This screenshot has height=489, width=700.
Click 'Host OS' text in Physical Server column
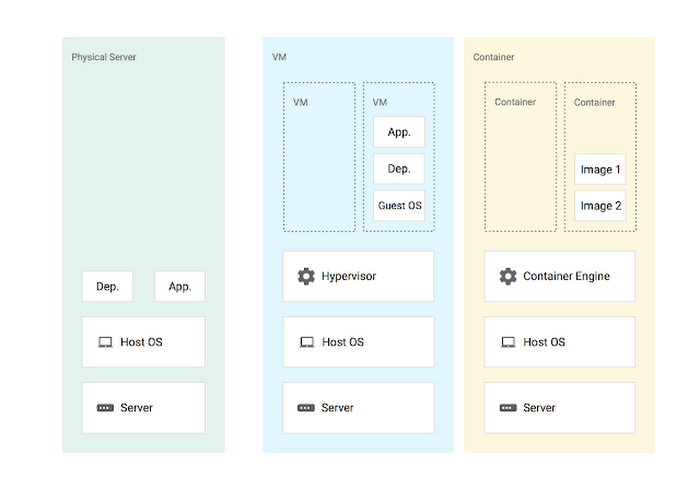click(142, 342)
